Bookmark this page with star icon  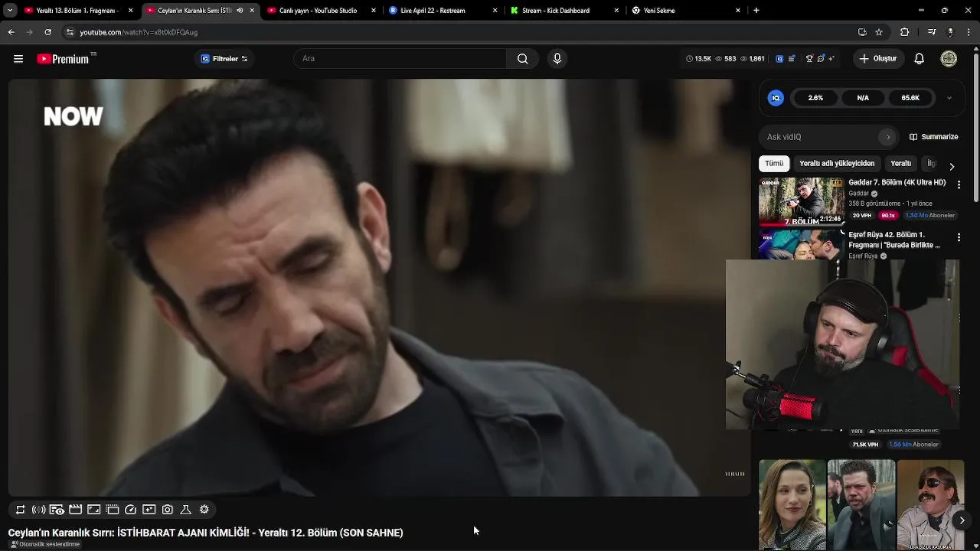[x=879, y=32]
